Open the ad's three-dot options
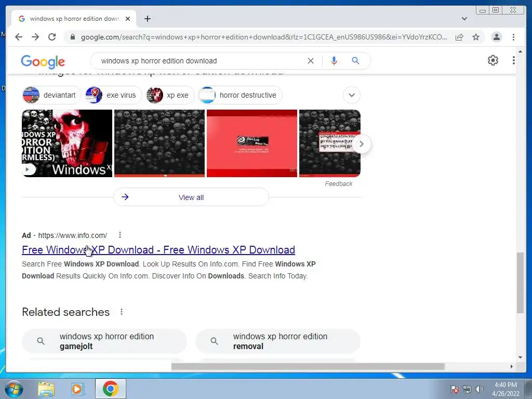This screenshot has width=532, height=399. coord(120,235)
